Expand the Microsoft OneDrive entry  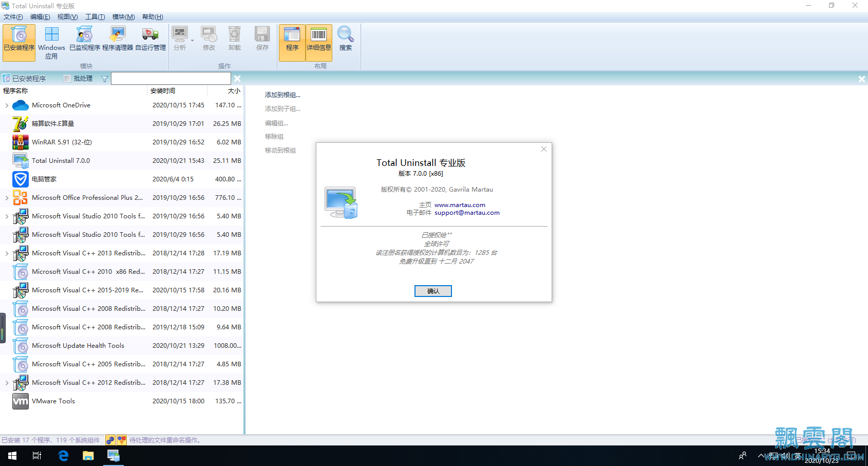(7, 105)
